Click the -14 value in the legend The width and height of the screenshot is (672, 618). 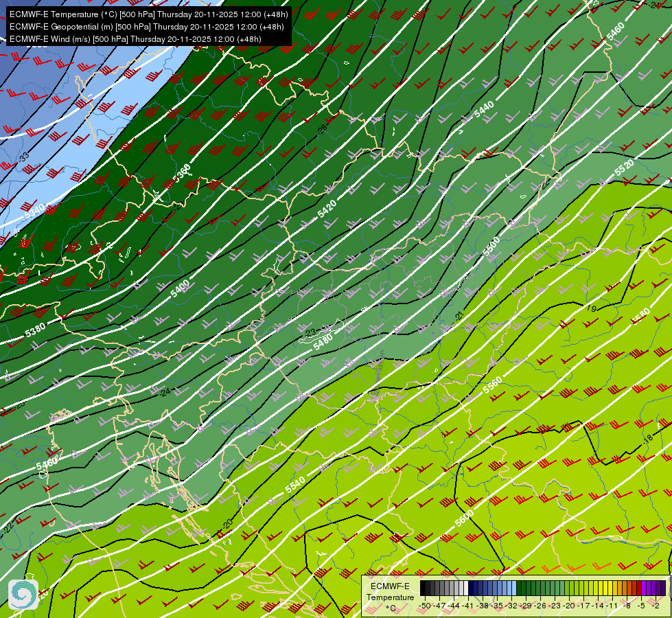tap(599, 605)
